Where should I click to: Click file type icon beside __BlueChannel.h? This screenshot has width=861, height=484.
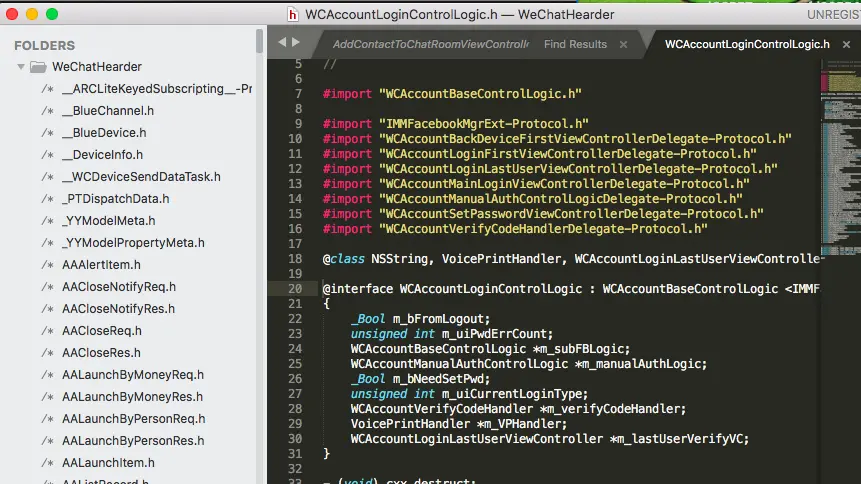[48, 111]
